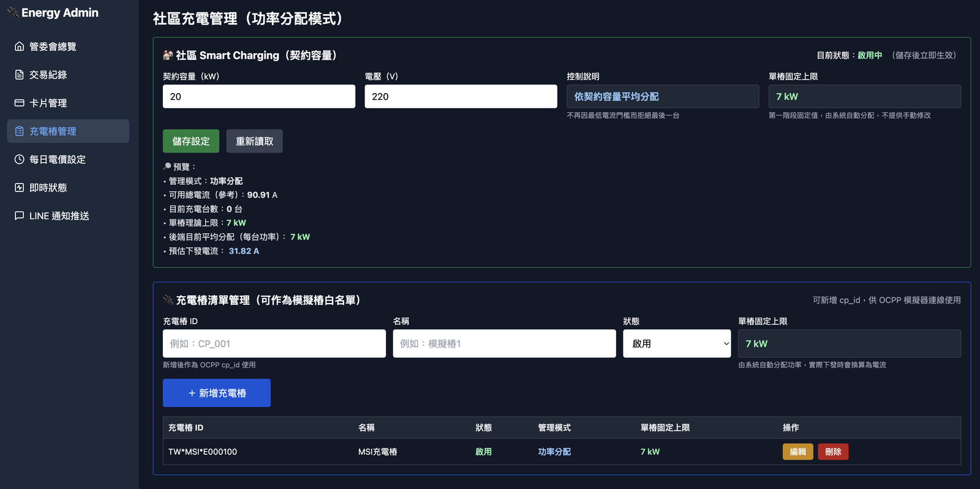
Task: Open LINE 通知推送 settings
Action: point(68,215)
